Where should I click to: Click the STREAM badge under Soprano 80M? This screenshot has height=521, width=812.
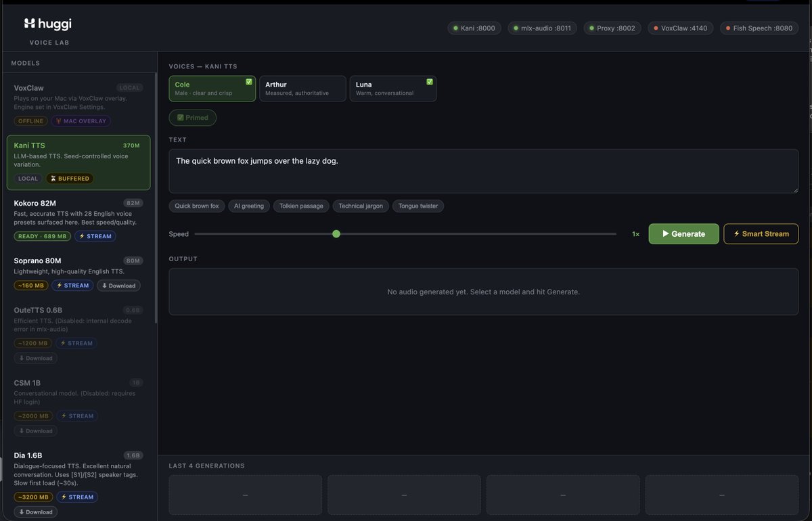(x=72, y=286)
